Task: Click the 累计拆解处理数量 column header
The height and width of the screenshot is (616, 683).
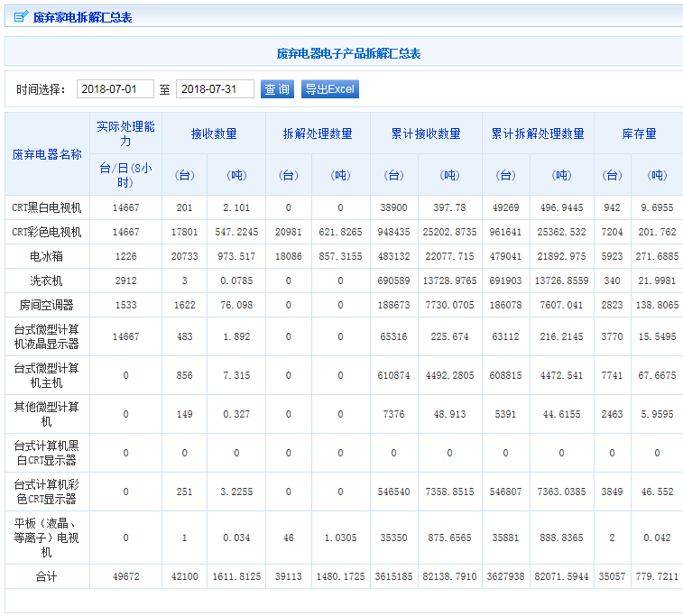Action: click(x=538, y=133)
